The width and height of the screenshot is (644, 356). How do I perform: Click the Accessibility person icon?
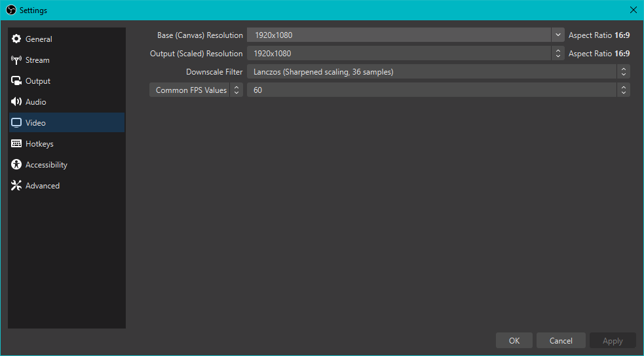point(16,165)
